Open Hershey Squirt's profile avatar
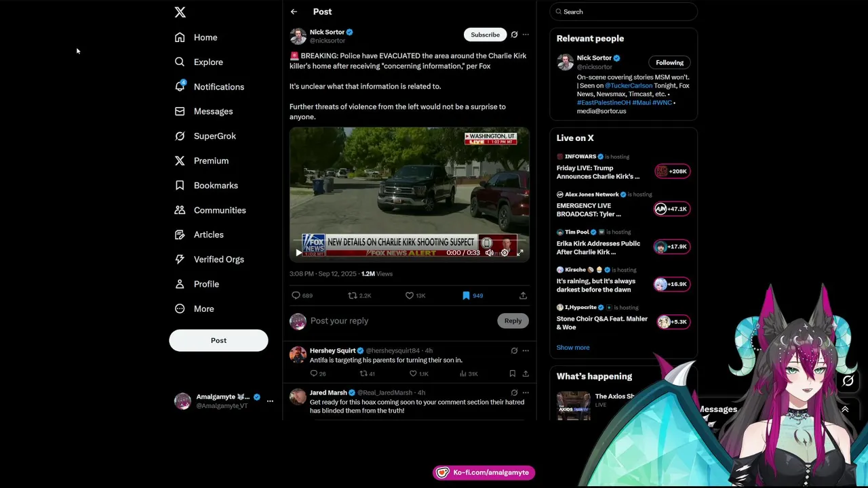This screenshot has height=488, width=868. pos(298,354)
